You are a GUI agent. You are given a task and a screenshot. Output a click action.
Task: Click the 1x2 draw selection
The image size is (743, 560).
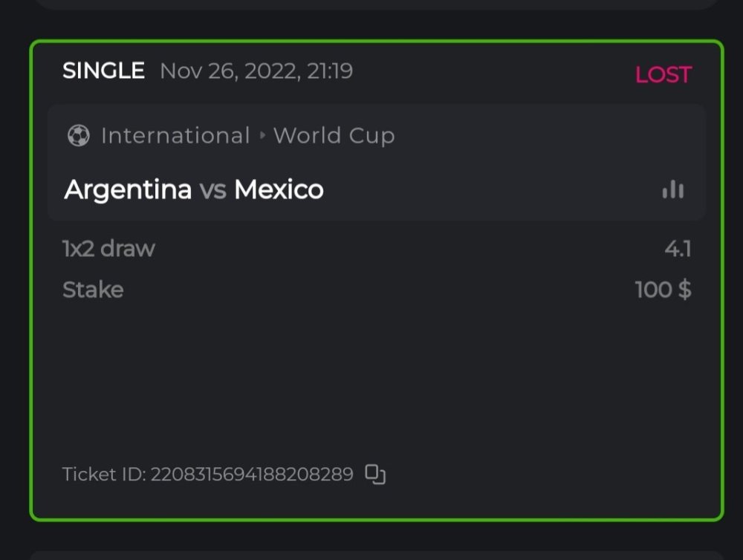[x=108, y=249]
